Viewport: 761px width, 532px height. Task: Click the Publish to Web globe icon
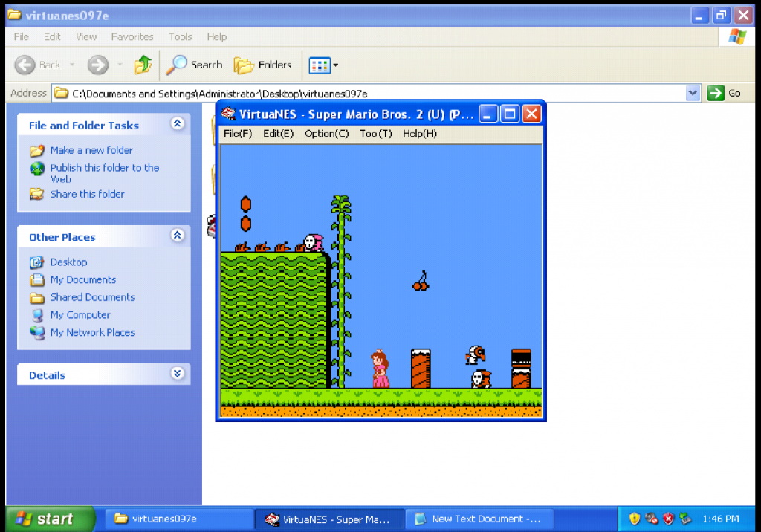coord(37,169)
